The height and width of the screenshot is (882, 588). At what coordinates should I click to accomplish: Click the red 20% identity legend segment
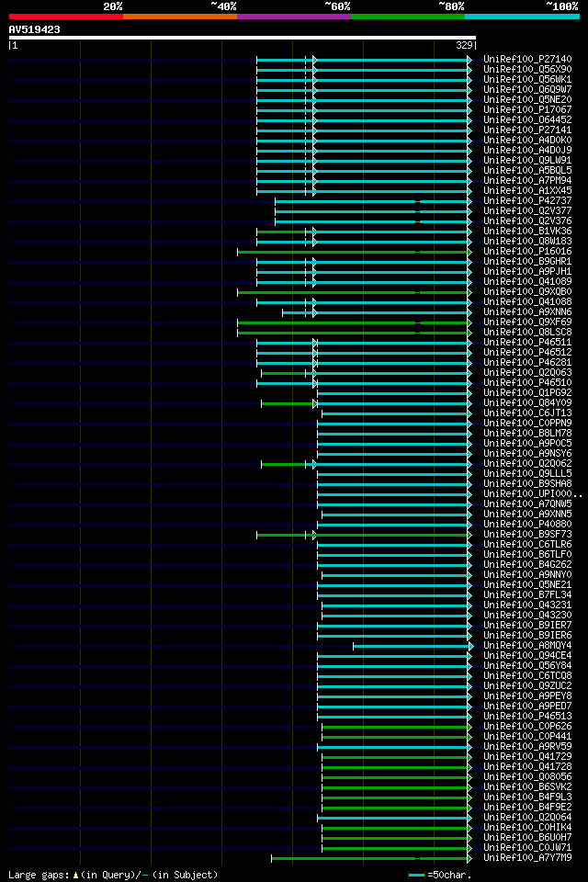coord(66,17)
